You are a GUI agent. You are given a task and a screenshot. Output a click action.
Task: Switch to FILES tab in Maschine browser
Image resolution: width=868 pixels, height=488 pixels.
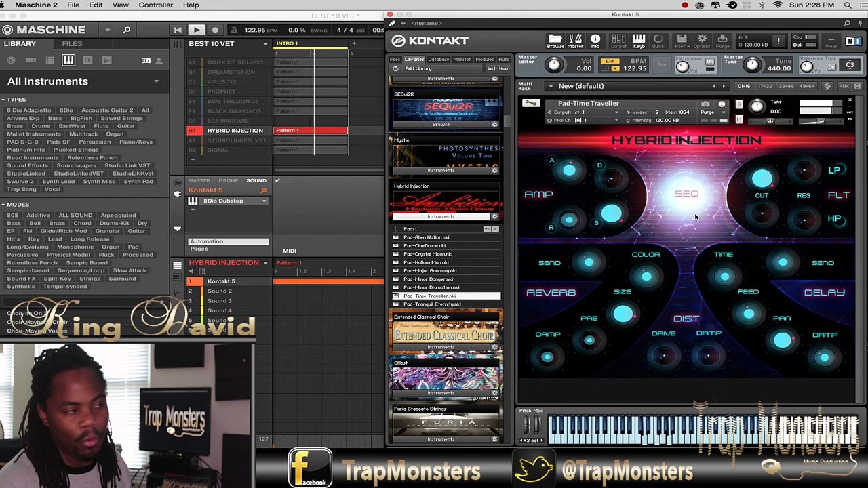click(72, 44)
